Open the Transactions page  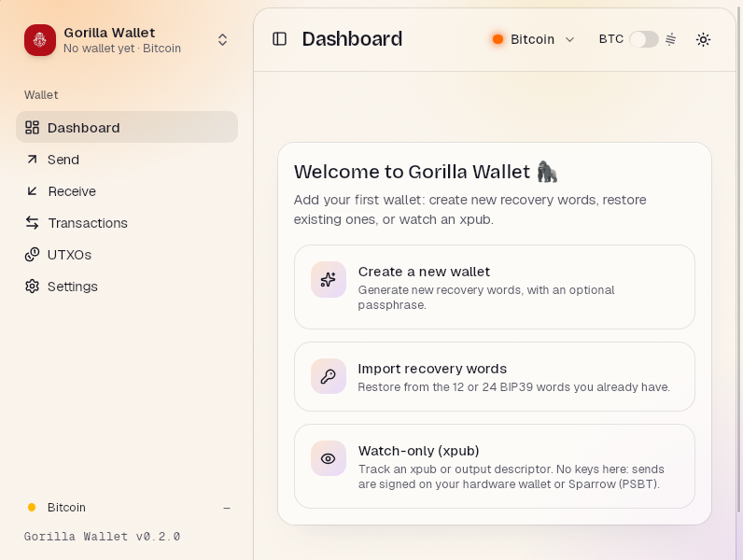(x=127, y=223)
